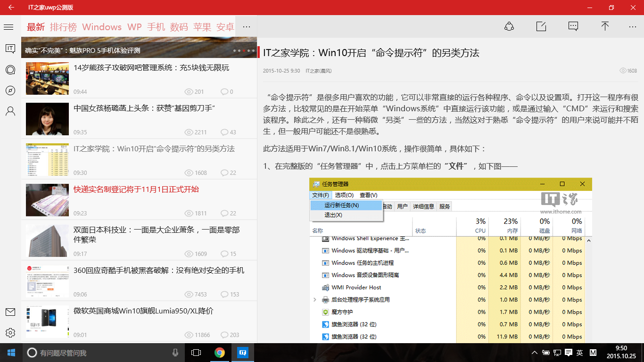
Task: Click the article author IT之家(晨风)
Action: coord(318,71)
